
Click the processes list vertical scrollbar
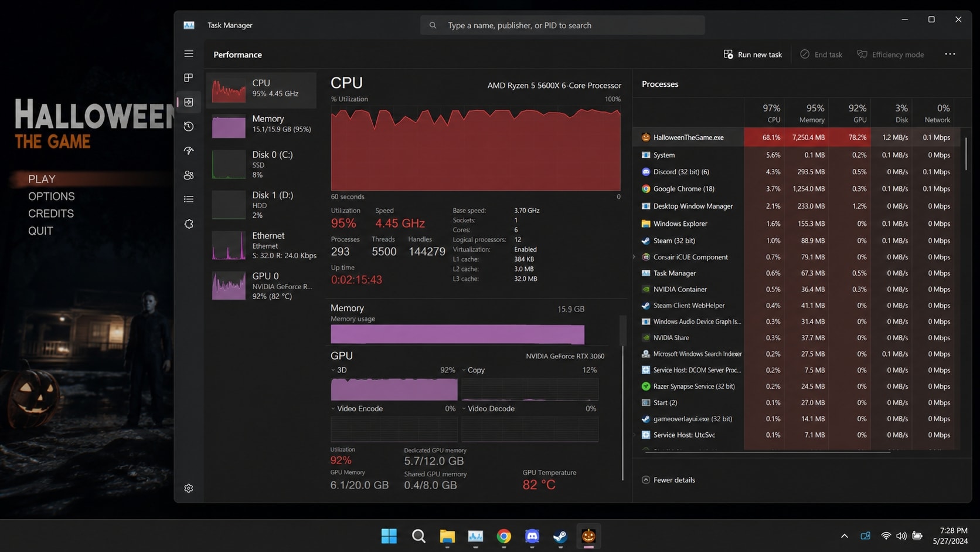click(965, 155)
